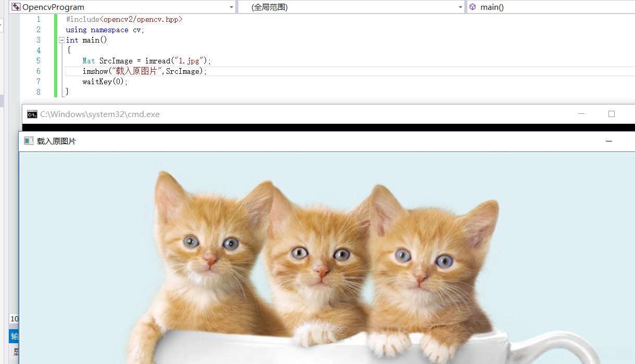Open the (全局范围) scope dropdown

[459, 7]
